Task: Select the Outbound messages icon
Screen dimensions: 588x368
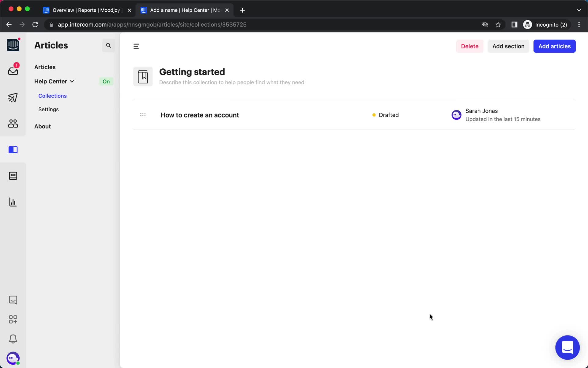Action: [x=13, y=97]
